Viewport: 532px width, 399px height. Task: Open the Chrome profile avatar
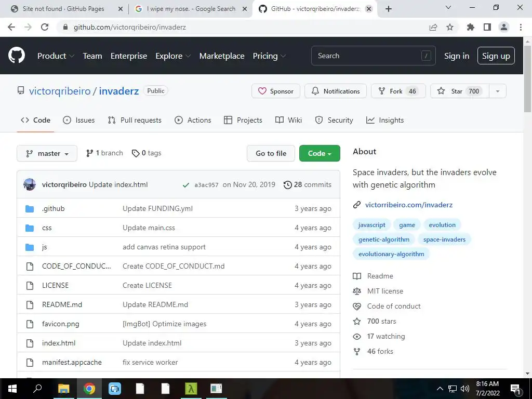pos(504,27)
